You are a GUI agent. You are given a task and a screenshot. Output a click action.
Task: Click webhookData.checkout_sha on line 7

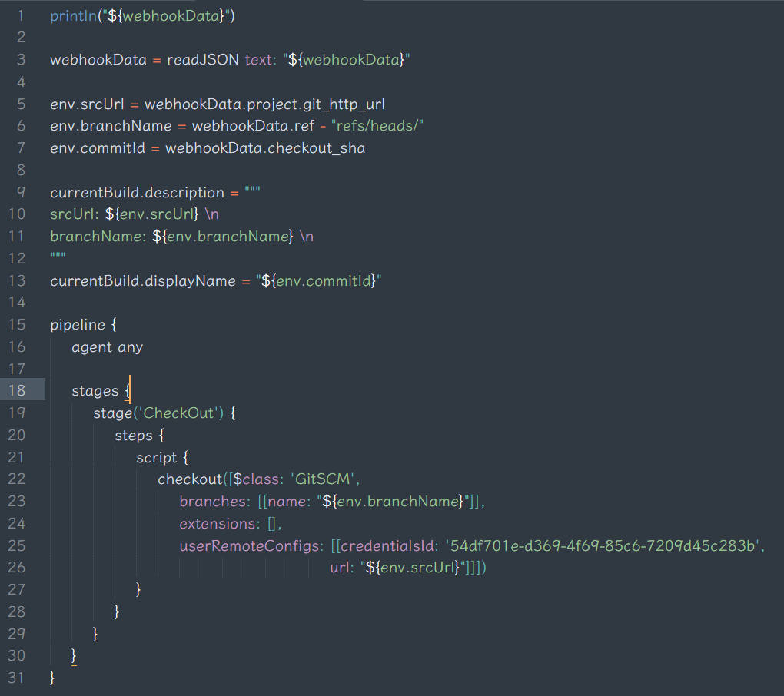tap(265, 148)
